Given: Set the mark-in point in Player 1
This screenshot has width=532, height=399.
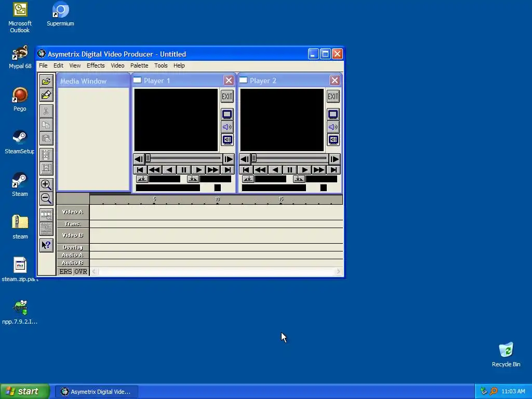Looking at the screenshot, I should pos(142,179).
